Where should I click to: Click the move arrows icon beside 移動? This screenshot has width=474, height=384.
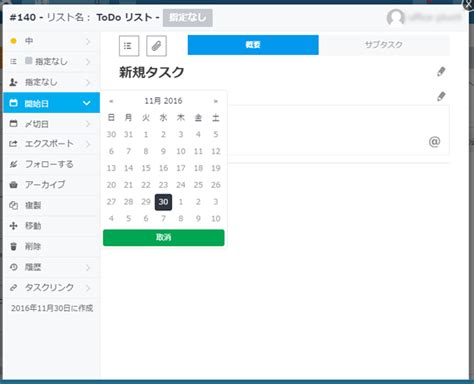13,226
